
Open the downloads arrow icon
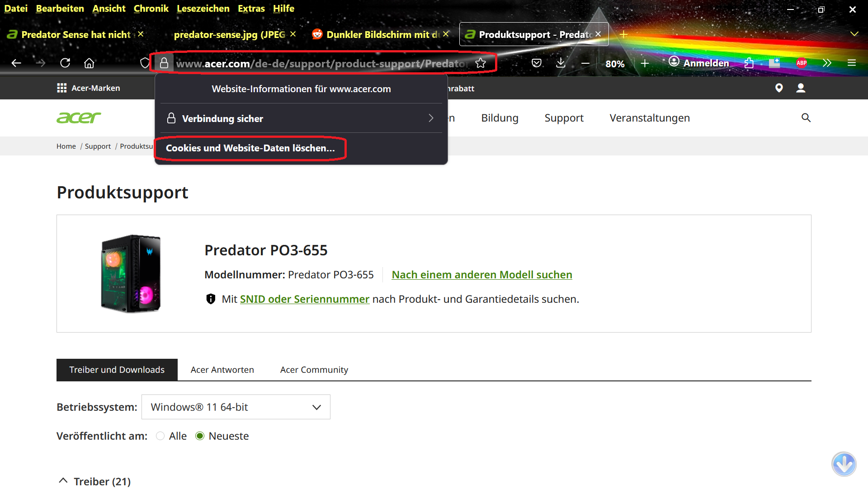click(561, 63)
